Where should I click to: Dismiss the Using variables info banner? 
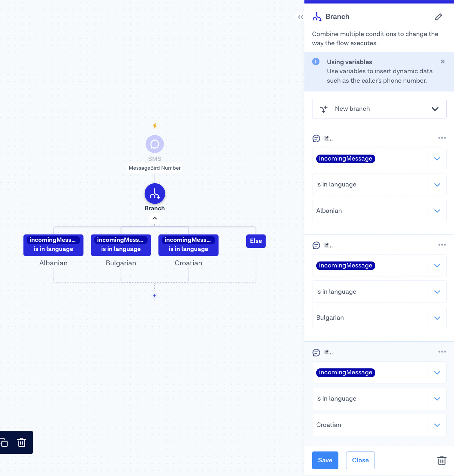coord(442,62)
